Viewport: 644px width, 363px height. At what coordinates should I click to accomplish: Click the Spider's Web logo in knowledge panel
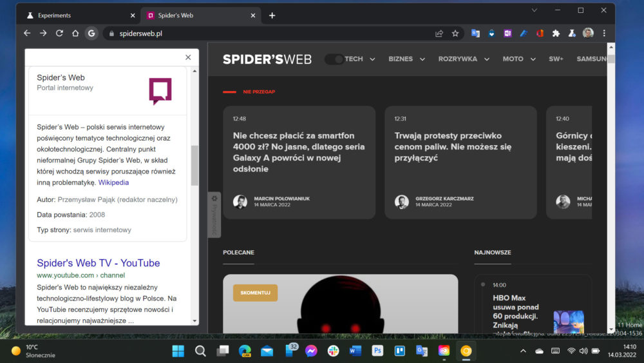[160, 92]
